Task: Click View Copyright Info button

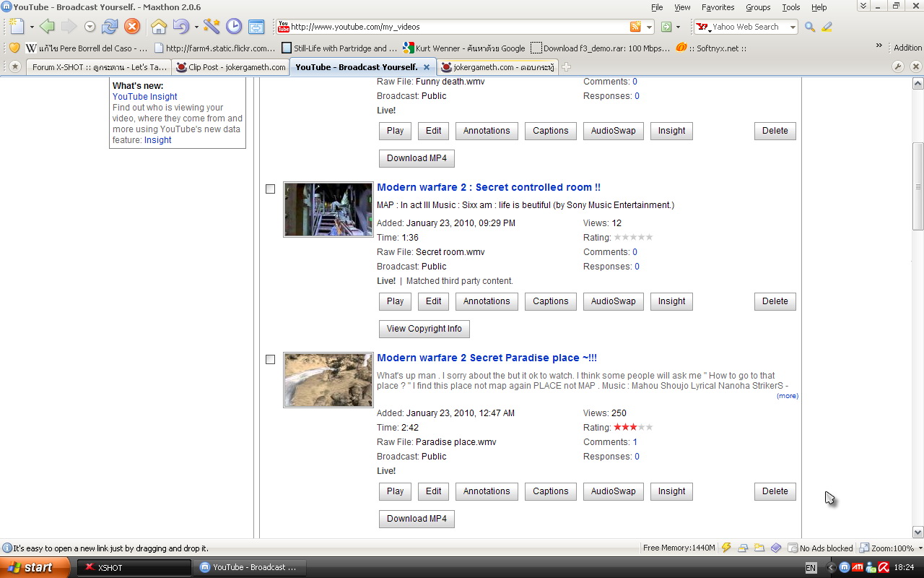Action: 424,329
